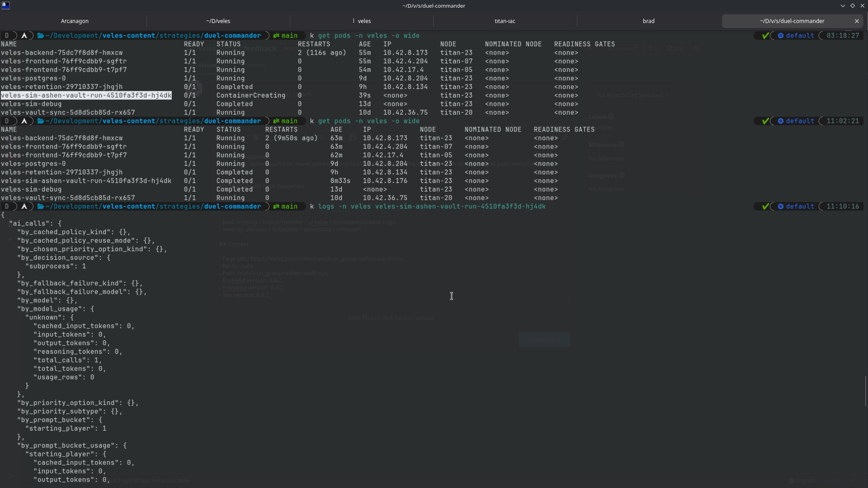Screen dimensions: 868x488
Task: Click the 'k logs -n veles' command text
Action: point(340,206)
